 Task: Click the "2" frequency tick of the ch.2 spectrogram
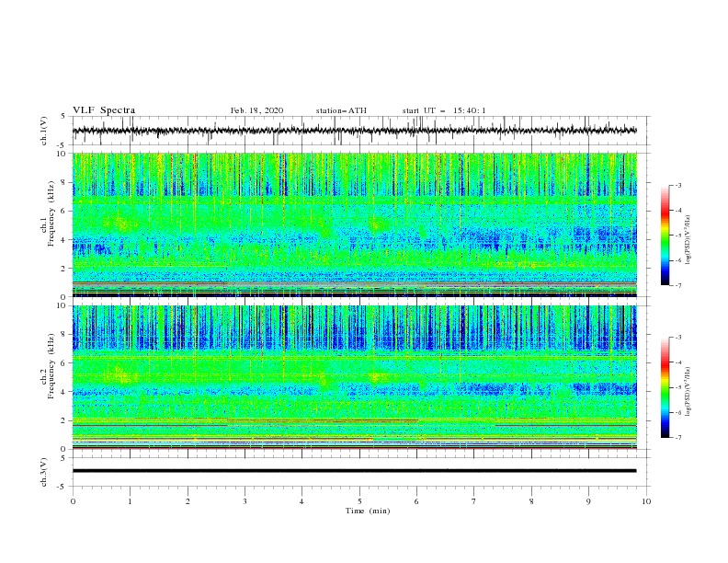[x=64, y=420]
